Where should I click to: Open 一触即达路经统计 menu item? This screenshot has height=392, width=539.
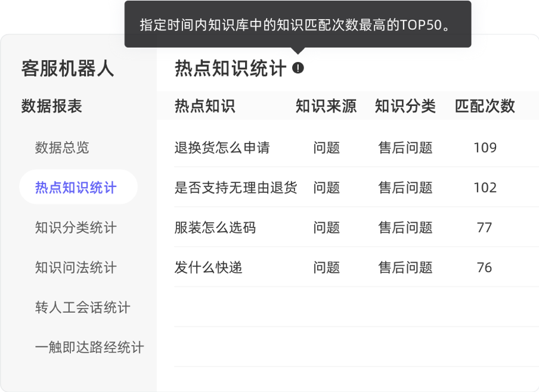pos(89,347)
